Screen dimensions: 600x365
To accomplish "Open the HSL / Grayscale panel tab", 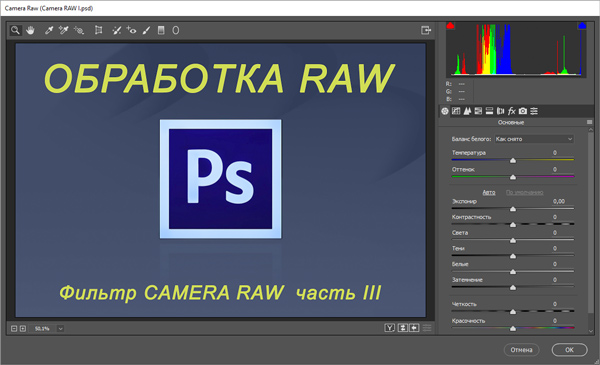I will coord(478,111).
